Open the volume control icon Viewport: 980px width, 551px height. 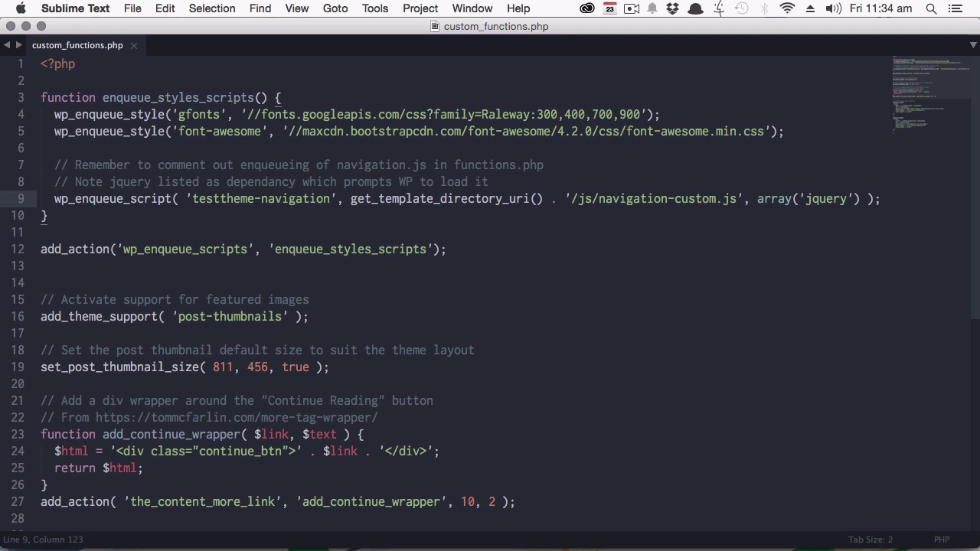click(x=834, y=8)
